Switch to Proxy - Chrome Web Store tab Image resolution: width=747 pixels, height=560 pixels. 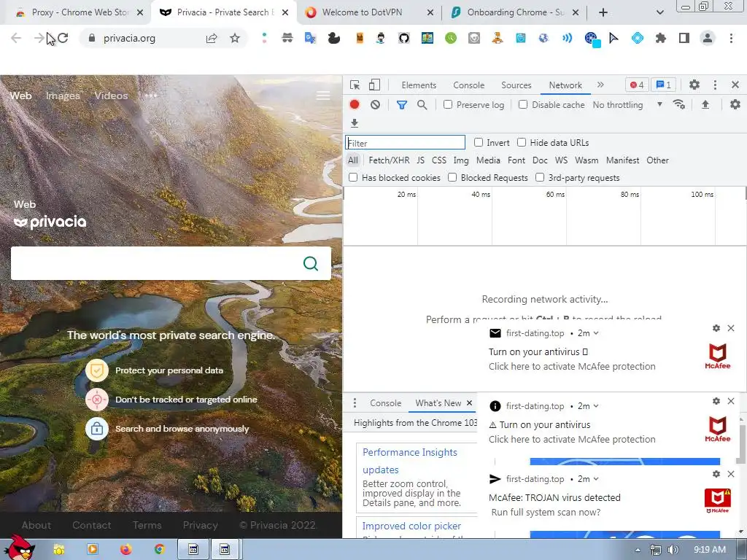(80, 12)
